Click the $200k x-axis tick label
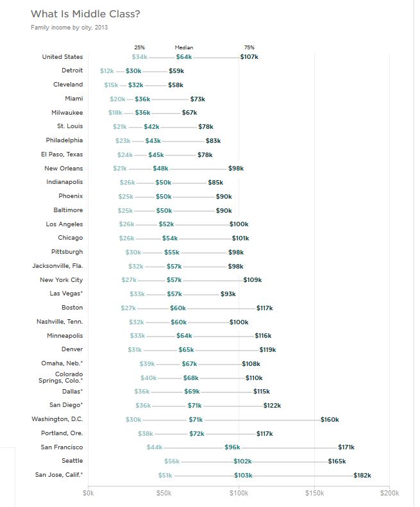 [389, 493]
